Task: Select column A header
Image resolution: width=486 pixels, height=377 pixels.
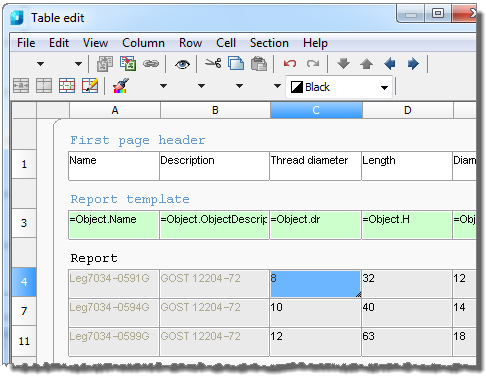Action: pos(115,110)
